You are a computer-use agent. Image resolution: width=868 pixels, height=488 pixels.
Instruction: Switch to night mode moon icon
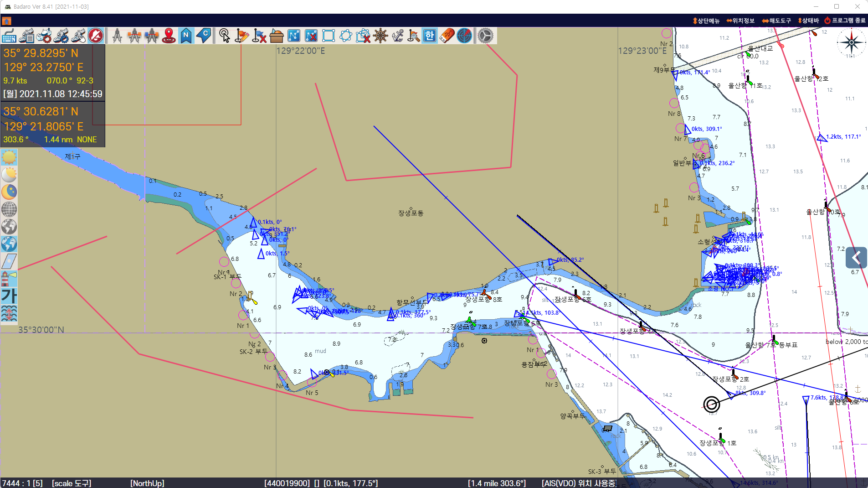click(9, 192)
